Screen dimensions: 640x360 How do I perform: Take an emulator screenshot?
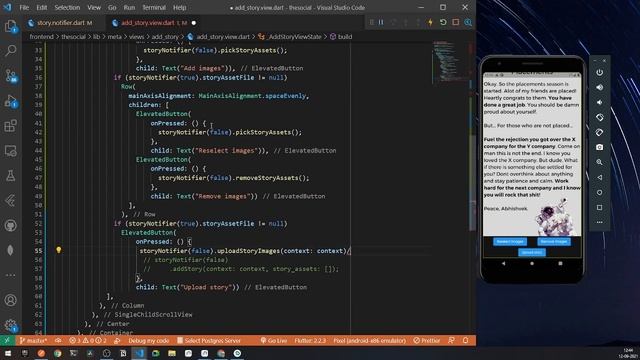pos(599,147)
